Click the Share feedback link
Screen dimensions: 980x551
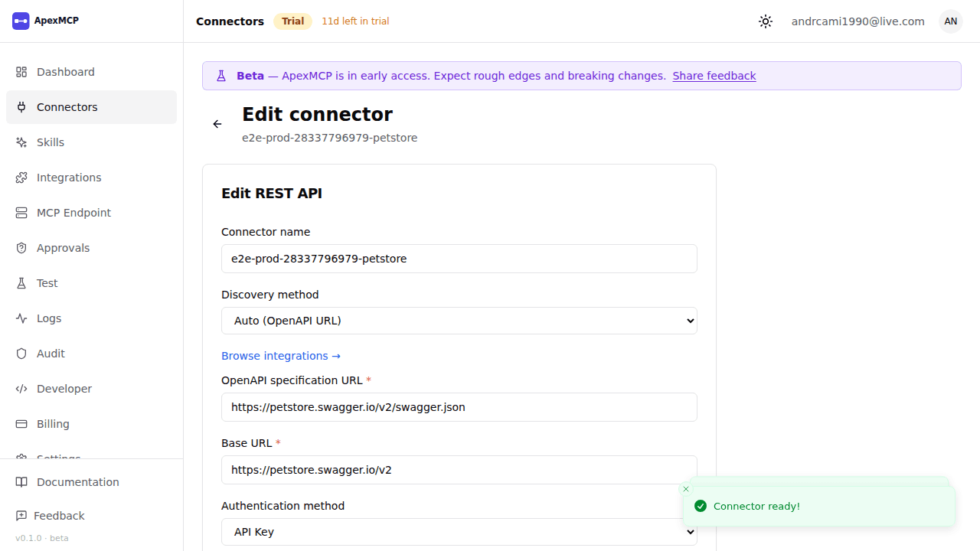tap(714, 76)
